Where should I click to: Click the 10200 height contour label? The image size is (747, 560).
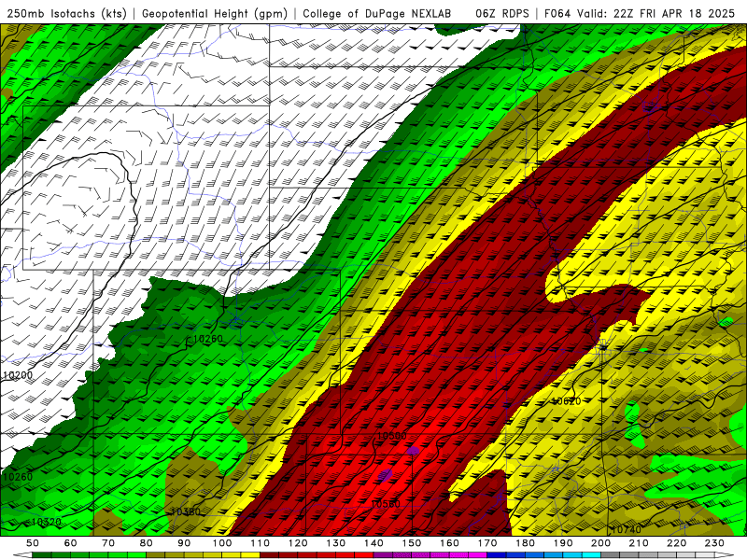pyautogui.click(x=18, y=375)
